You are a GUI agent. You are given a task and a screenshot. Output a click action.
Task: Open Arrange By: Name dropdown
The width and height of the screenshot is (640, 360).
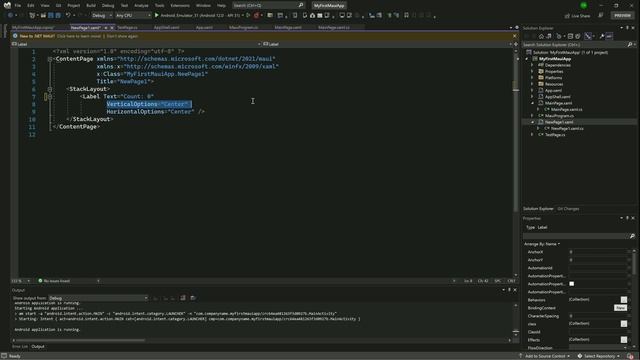click(x=542, y=244)
